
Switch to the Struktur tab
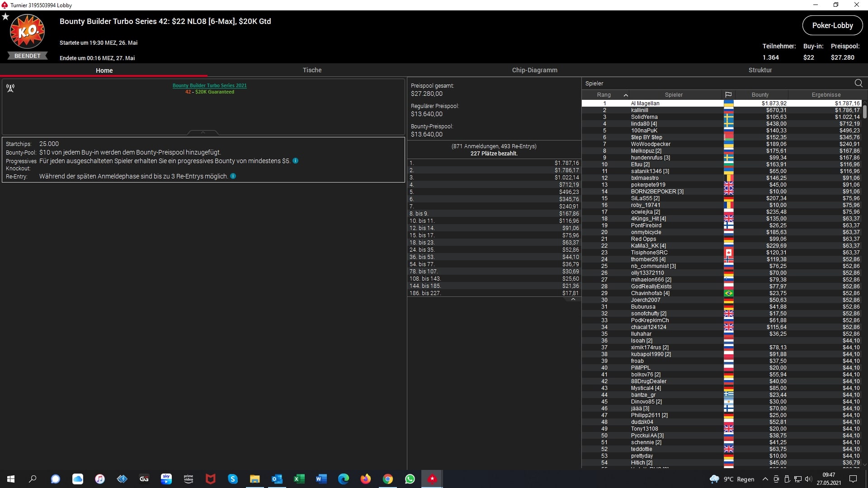pyautogui.click(x=760, y=70)
